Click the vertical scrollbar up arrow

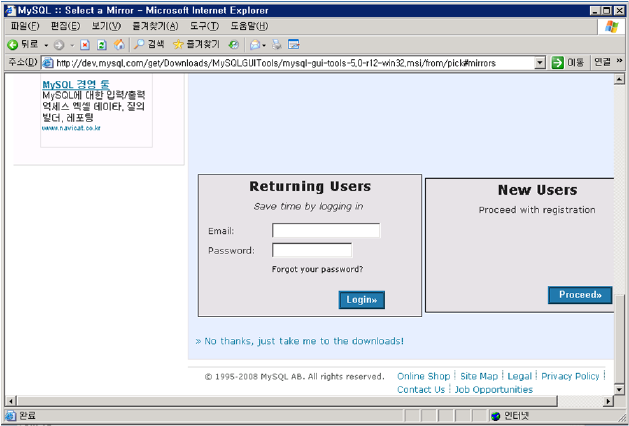coord(619,79)
